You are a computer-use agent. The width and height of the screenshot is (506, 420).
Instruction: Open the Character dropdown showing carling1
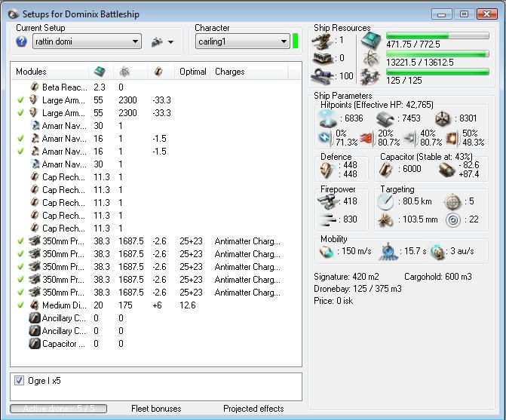[242, 41]
